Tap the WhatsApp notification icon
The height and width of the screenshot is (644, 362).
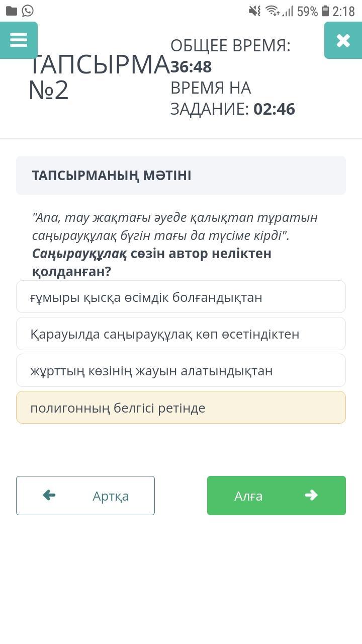(28, 11)
